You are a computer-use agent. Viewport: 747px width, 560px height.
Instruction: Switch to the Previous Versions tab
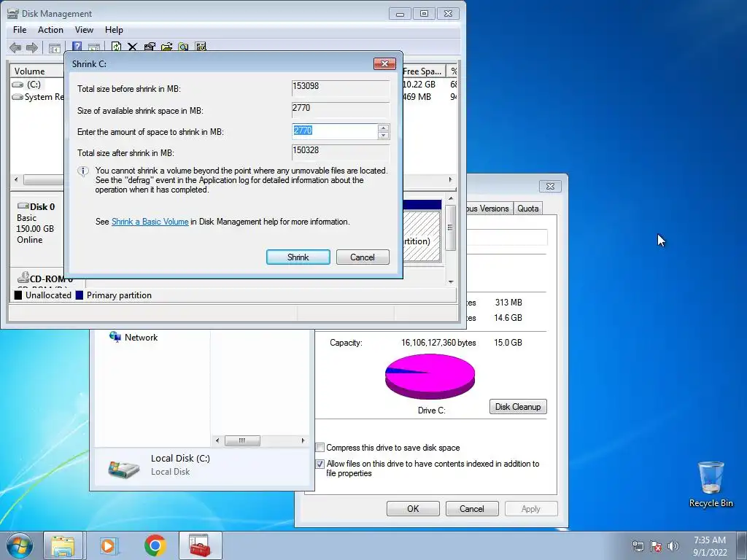(488, 208)
